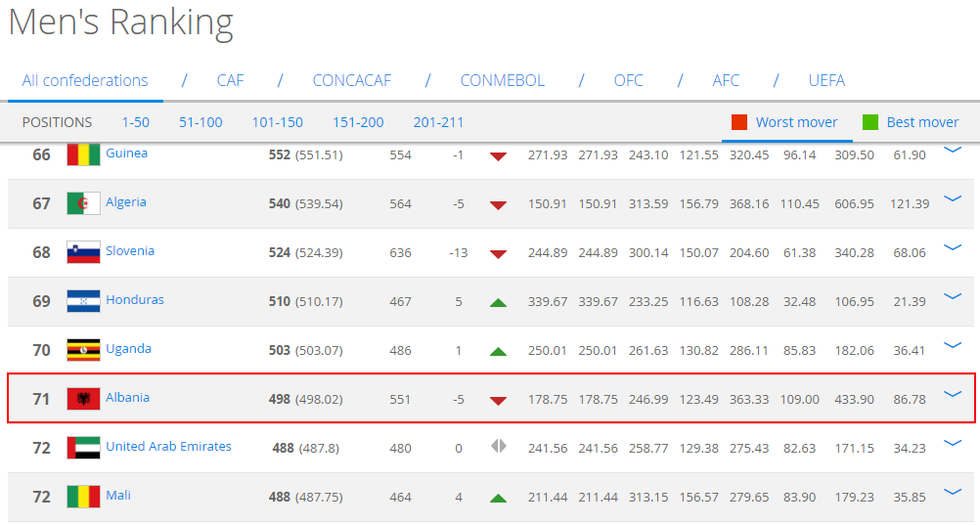Click the United Arab Emirates flag icon
980x525 pixels.
[x=83, y=448]
